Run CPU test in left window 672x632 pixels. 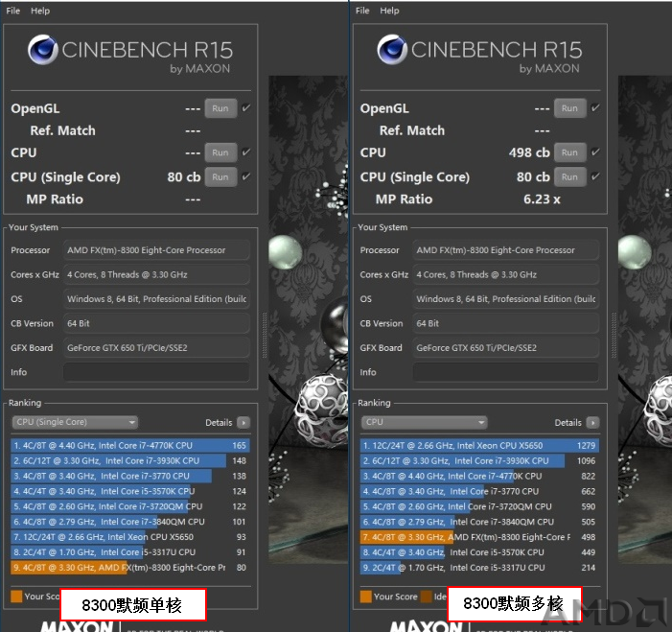click(220, 152)
